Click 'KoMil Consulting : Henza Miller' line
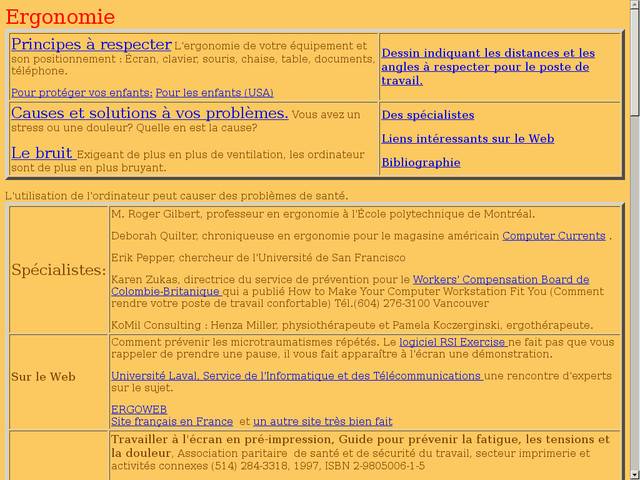The width and height of the screenshot is (640, 480). (x=352, y=326)
